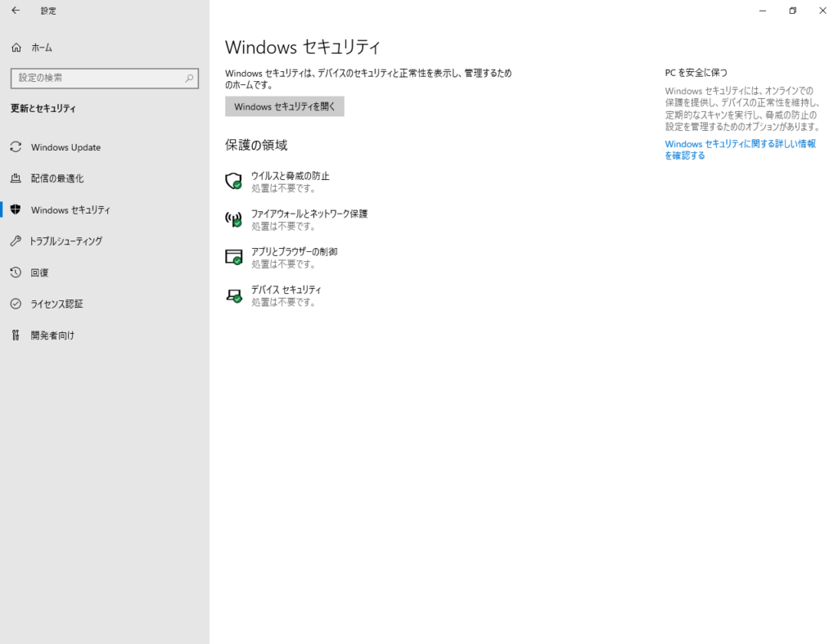Close the settings window

[822, 10]
